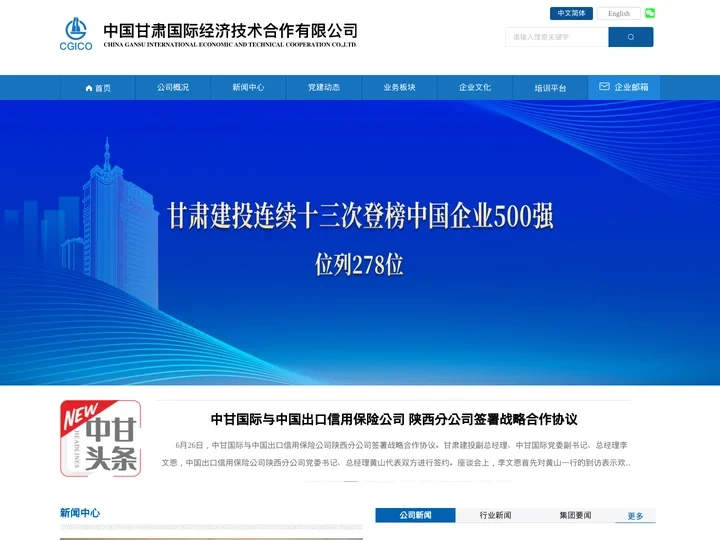Select the highlighted headline carousel indicator

(351, 481)
